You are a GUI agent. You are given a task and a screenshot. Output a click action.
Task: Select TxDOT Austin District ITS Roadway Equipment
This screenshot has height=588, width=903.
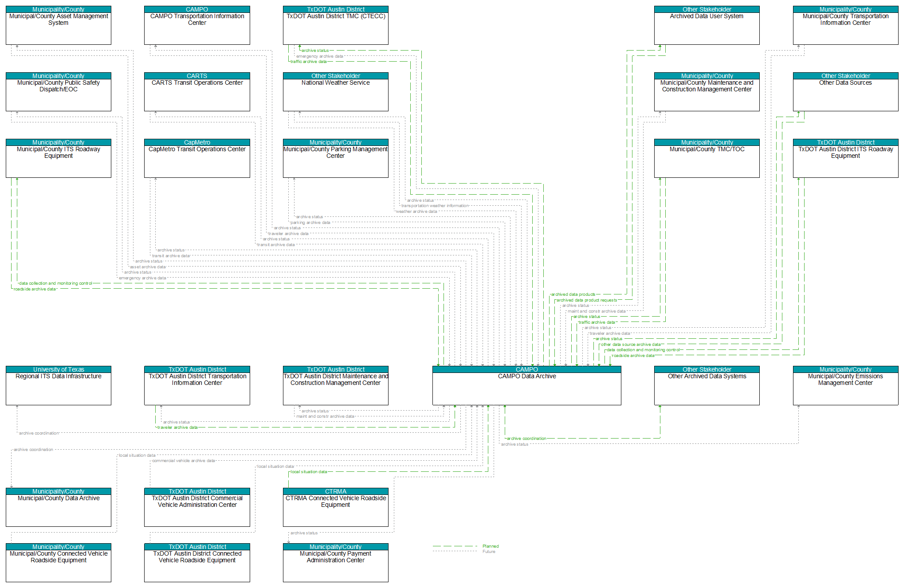[846, 158]
